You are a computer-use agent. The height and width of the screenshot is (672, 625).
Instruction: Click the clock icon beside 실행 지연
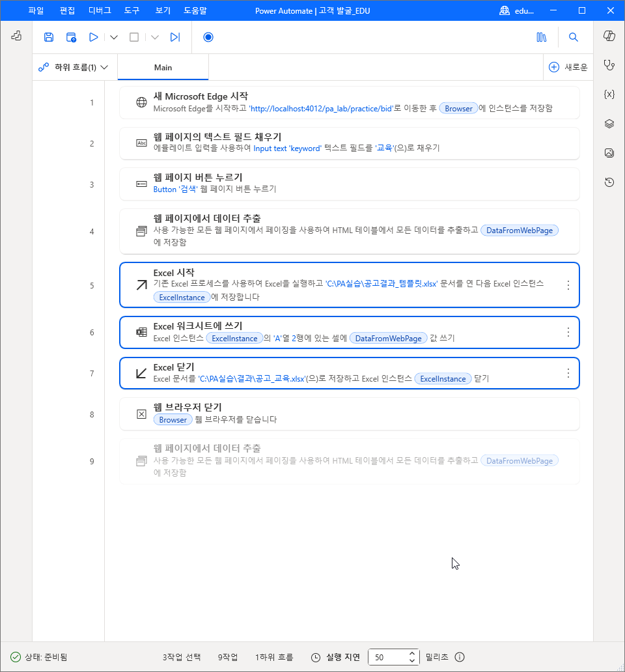click(316, 658)
